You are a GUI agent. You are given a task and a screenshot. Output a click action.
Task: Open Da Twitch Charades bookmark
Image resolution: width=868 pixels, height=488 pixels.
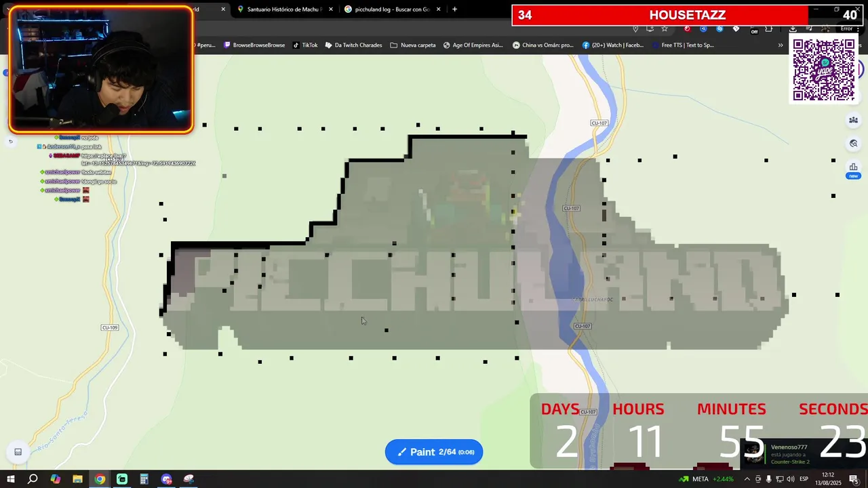353,45
